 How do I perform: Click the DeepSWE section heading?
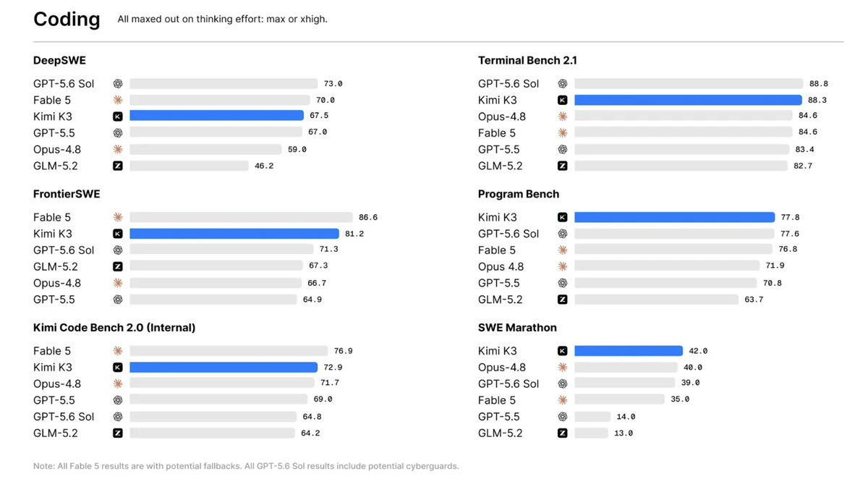pyautogui.click(x=59, y=61)
